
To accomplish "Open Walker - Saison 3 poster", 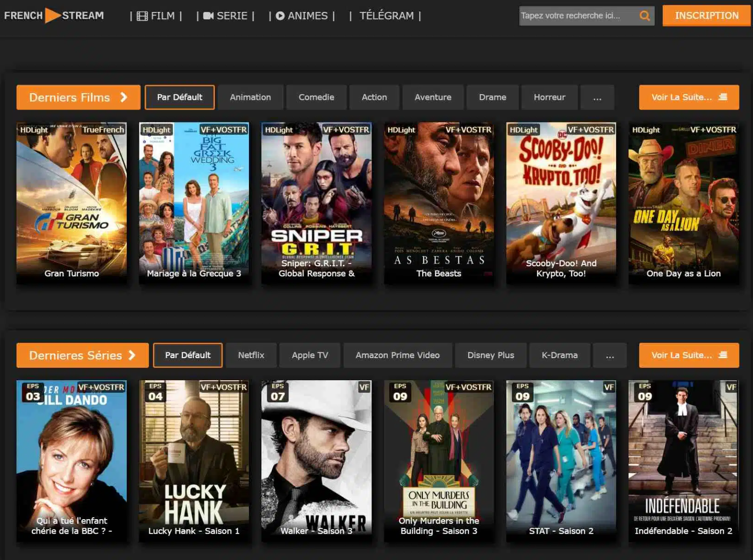I will point(316,461).
